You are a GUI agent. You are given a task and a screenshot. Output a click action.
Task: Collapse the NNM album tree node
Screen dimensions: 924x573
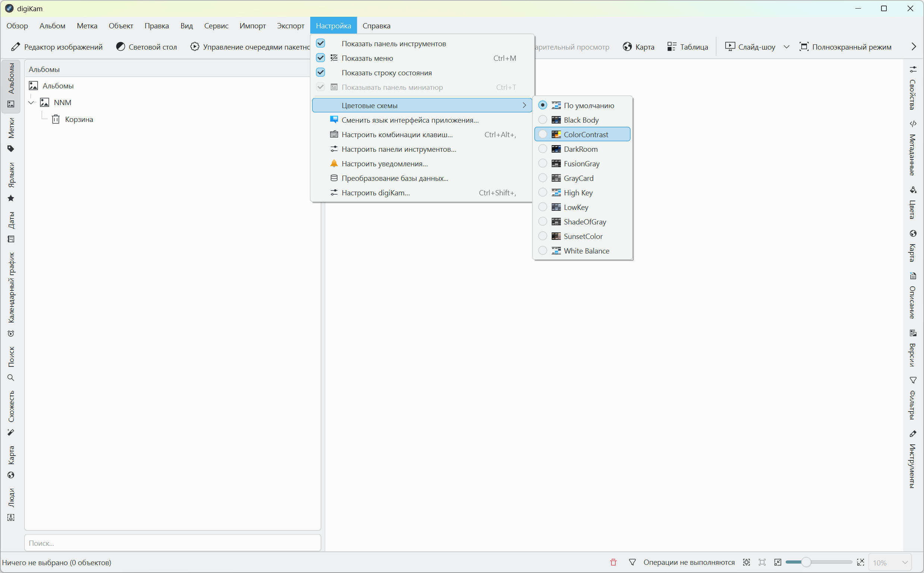pyautogui.click(x=31, y=102)
